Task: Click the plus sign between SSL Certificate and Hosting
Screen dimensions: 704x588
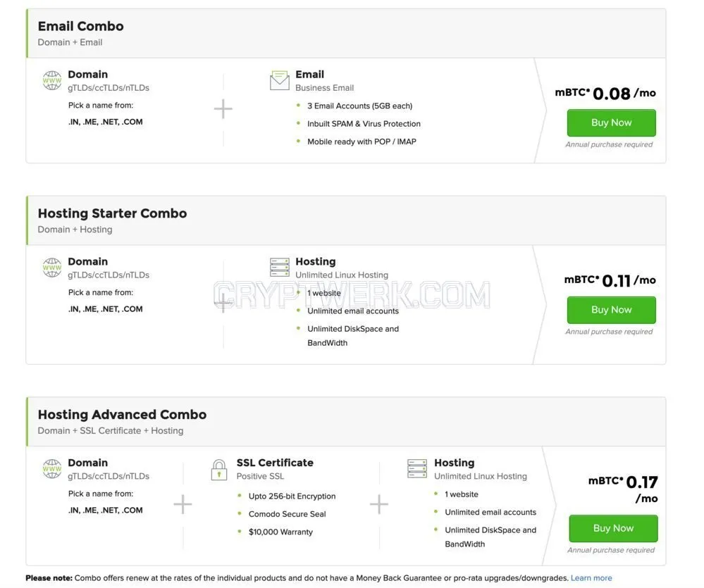Action: (379, 504)
